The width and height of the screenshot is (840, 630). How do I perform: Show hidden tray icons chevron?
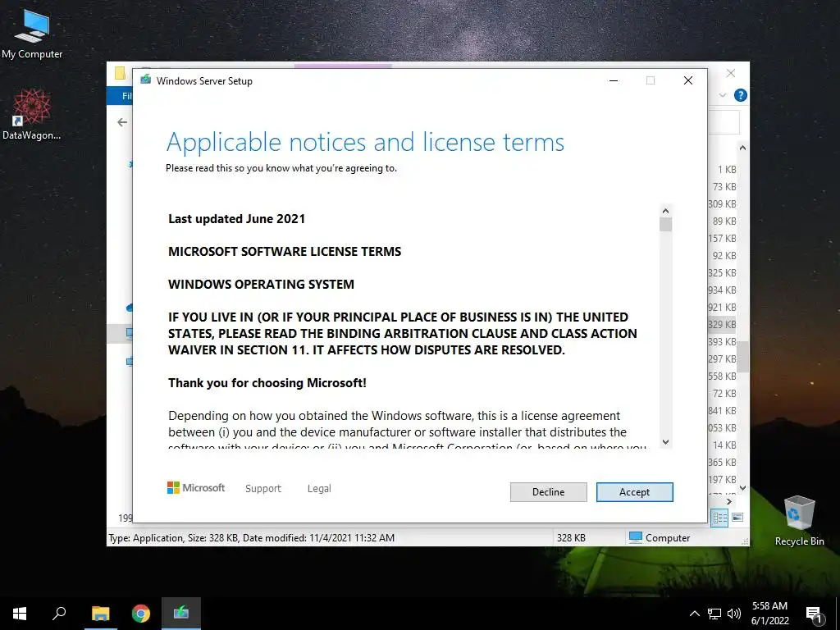694,614
